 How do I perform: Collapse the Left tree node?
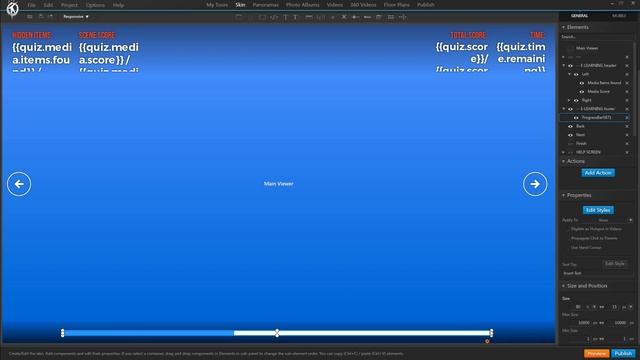(569, 74)
